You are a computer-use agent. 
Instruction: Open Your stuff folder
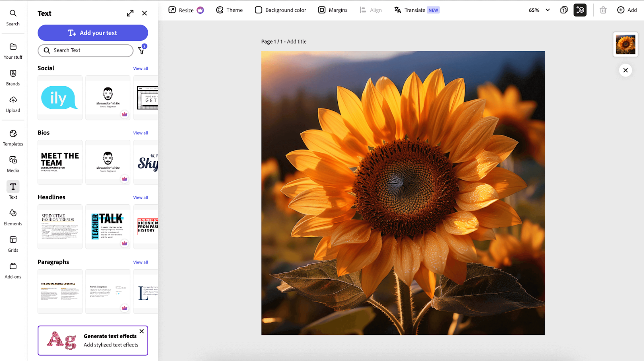point(13,51)
